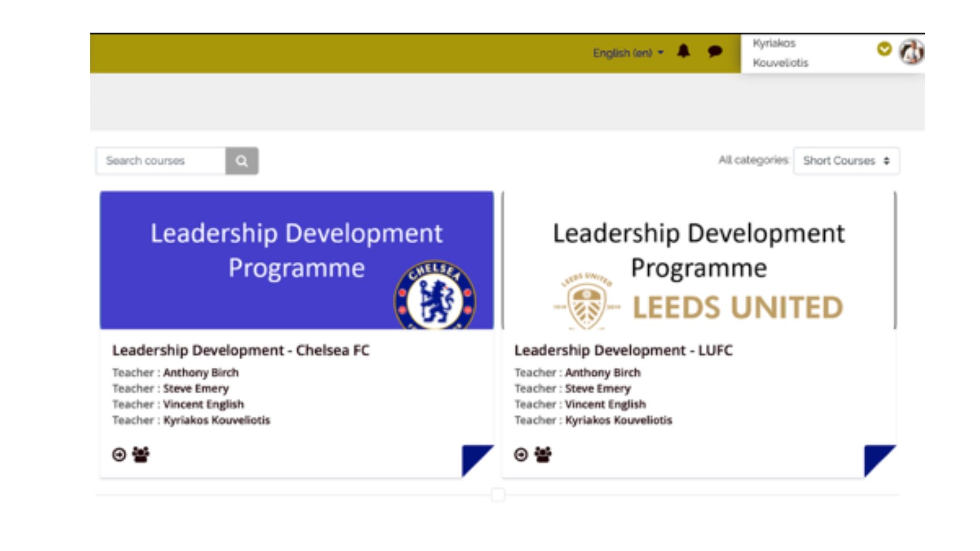Expand the user menu chevron icon

click(x=884, y=49)
